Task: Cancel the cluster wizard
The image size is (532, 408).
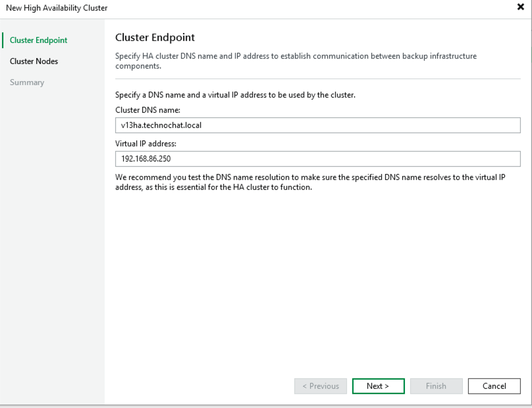Action: tap(494, 386)
